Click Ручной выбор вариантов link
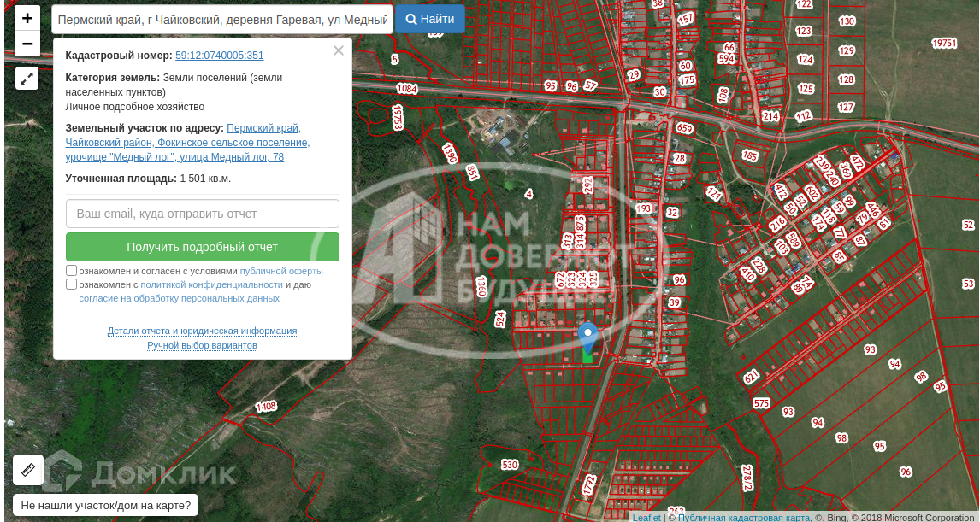The image size is (980, 522). [x=202, y=345]
